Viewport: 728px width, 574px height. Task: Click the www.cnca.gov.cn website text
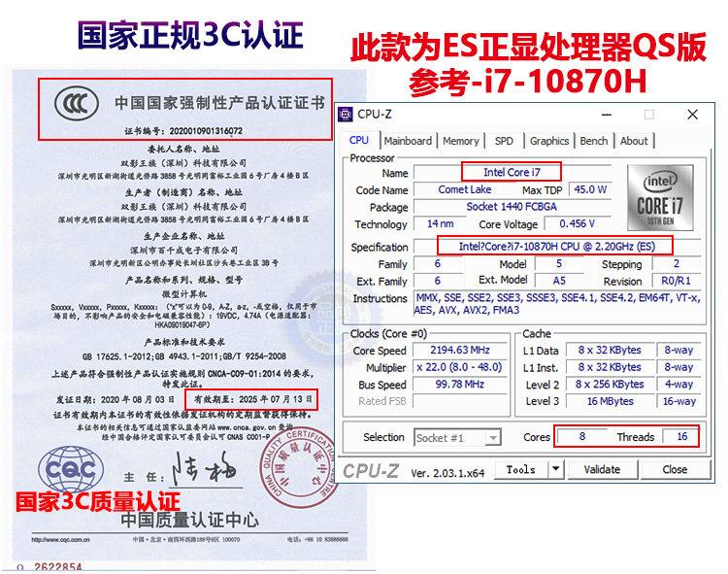[x=247, y=427]
